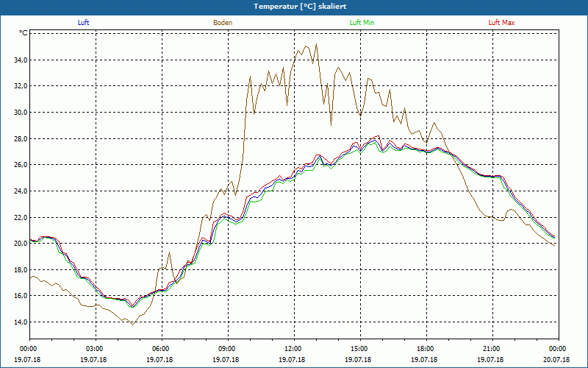Image resolution: width=588 pixels, height=368 pixels.
Task: Click the green 'Luft Min' legend label
Action: tap(362, 23)
